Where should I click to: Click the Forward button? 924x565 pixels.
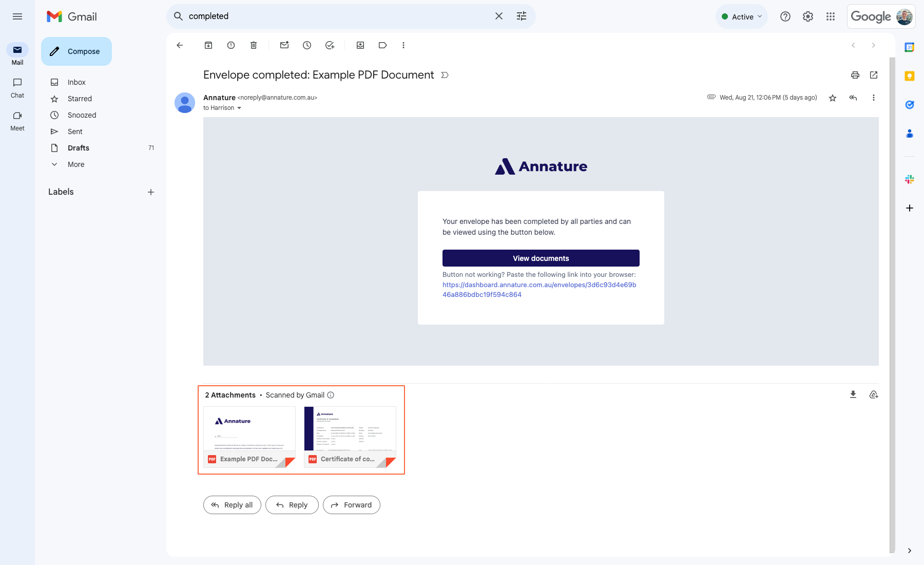pyautogui.click(x=351, y=505)
